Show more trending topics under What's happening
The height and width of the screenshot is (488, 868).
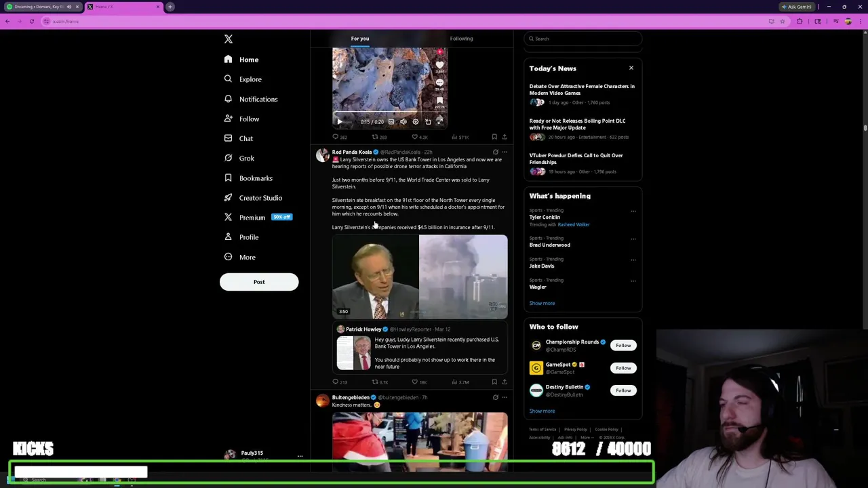point(542,303)
